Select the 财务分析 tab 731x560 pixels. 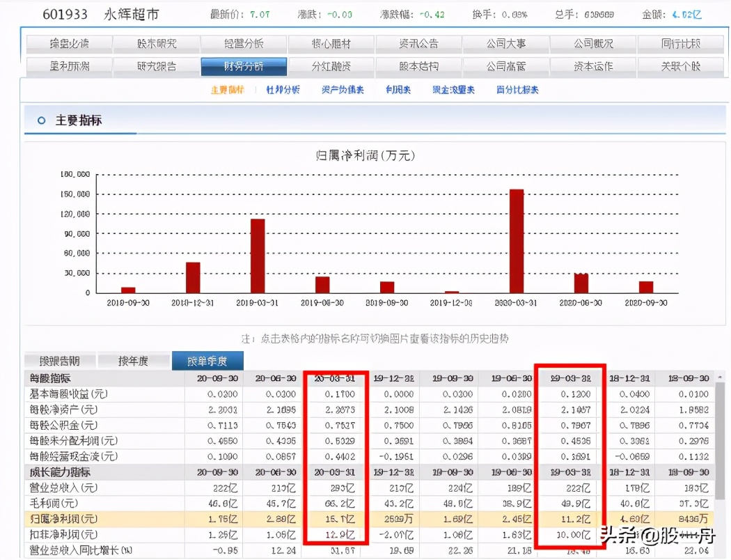243,68
